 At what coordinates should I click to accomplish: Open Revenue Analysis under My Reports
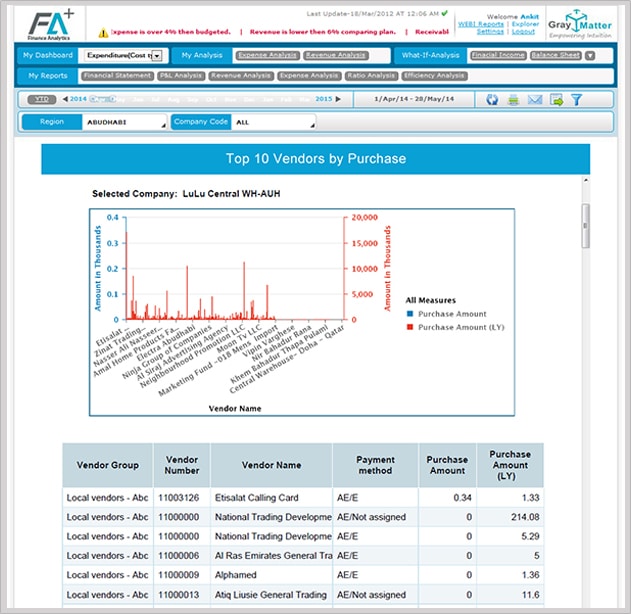click(x=241, y=76)
